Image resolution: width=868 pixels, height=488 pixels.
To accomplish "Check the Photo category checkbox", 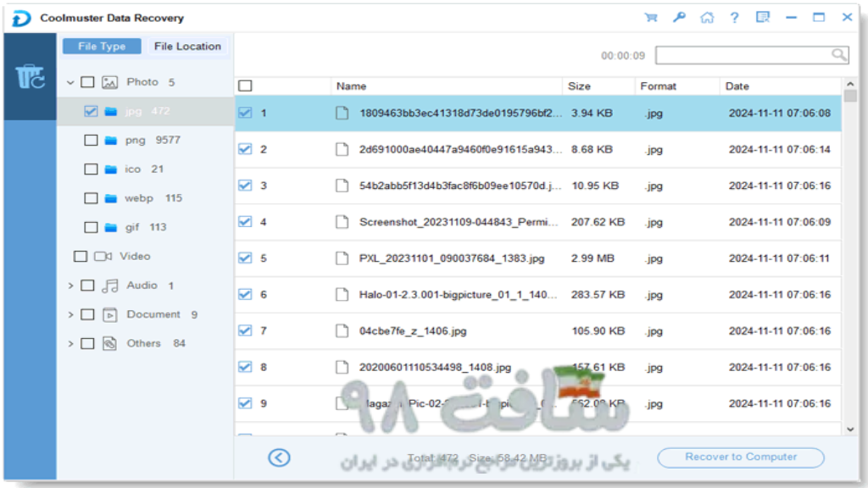I will (87, 82).
